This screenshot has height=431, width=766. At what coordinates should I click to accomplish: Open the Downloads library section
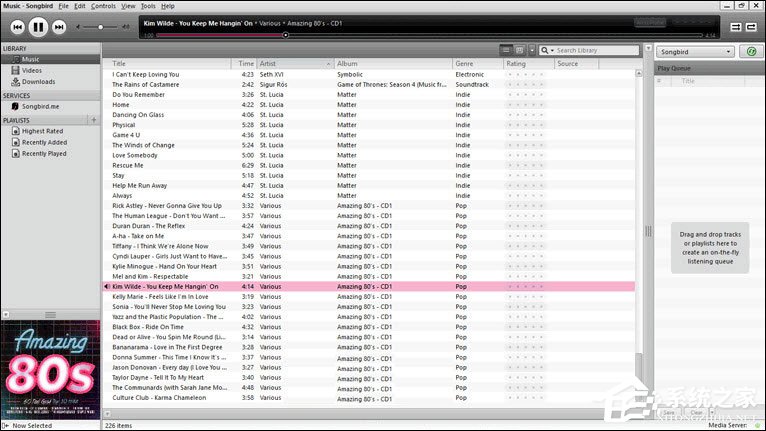coord(38,81)
